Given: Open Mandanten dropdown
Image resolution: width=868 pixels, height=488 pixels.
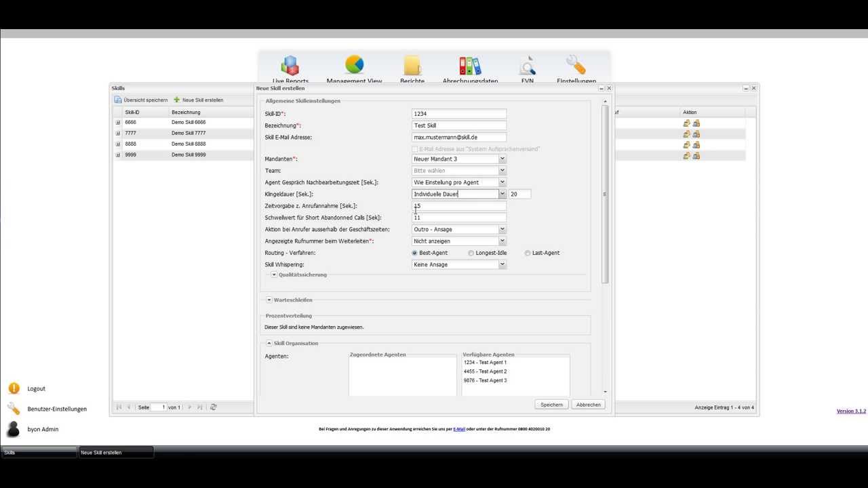Looking at the screenshot, I should (x=502, y=159).
